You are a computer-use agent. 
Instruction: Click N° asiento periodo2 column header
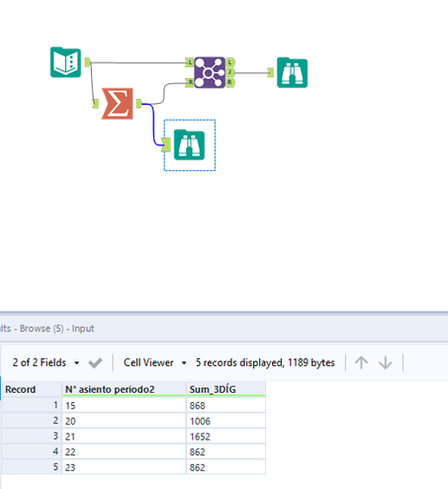point(124,389)
